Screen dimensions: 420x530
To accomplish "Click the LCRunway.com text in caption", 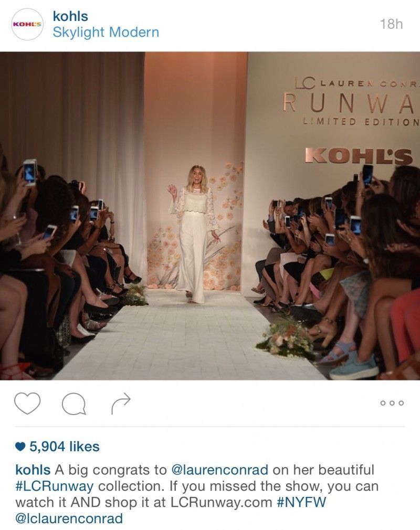I will click(x=221, y=502).
